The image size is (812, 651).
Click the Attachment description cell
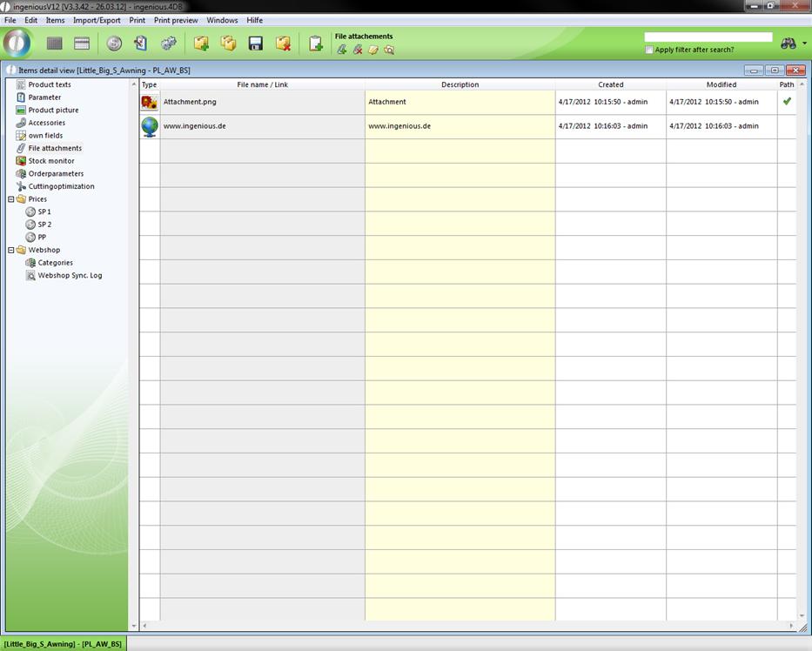pyautogui.click(x=460, y=102)
